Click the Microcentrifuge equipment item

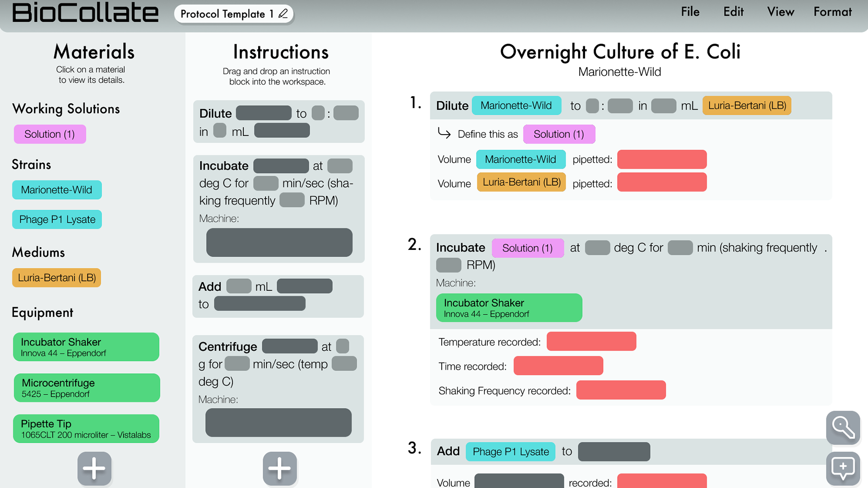(86, 388)
